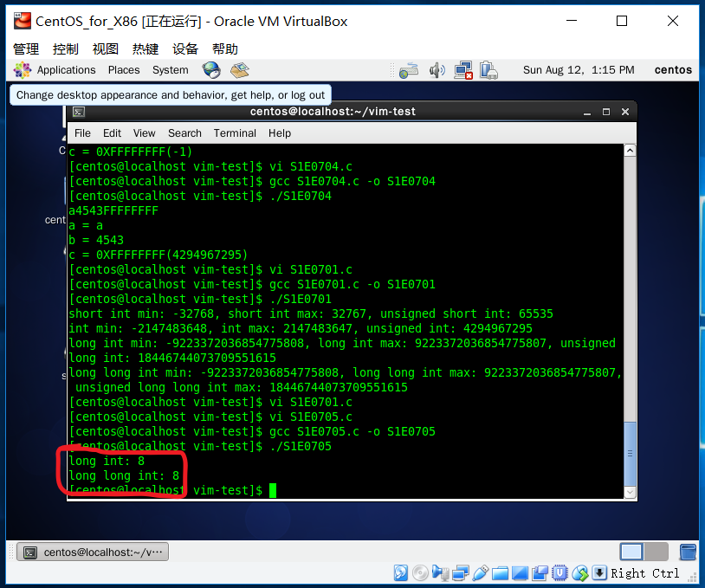This screenshot has width=705, height=588.
Task: Select the centos@localhost taskbar window button
Action: pos(93,552)
